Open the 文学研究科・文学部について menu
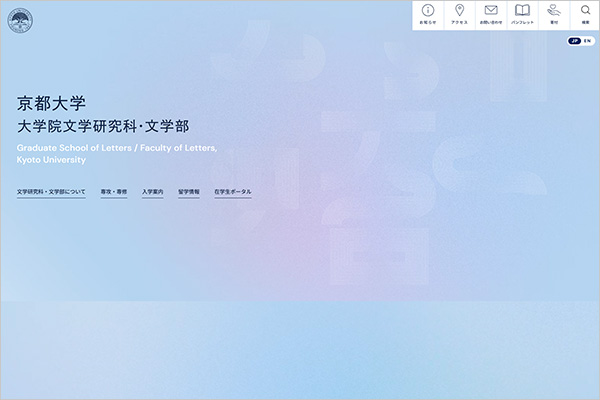This screenshot has width=600, height=400. click(x=52, y=190)
